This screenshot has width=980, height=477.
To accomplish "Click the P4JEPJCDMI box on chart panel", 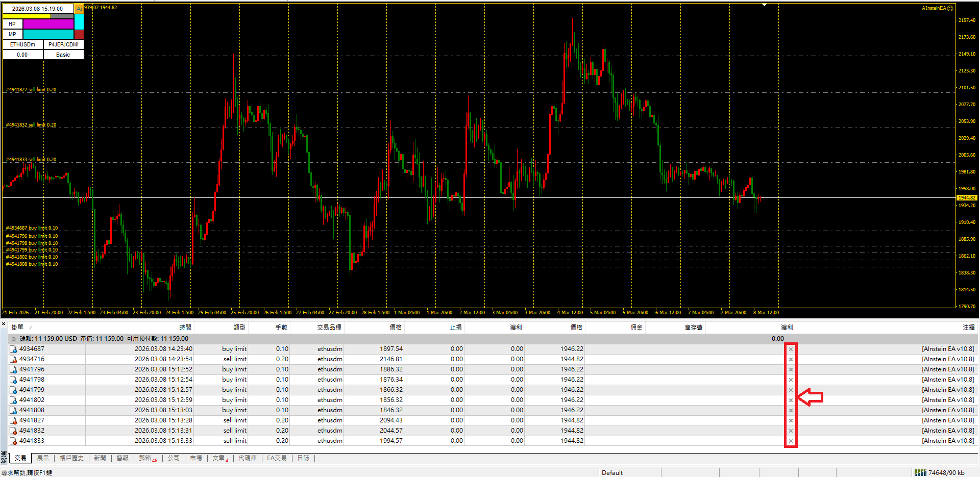I will (x=64, y=44).
